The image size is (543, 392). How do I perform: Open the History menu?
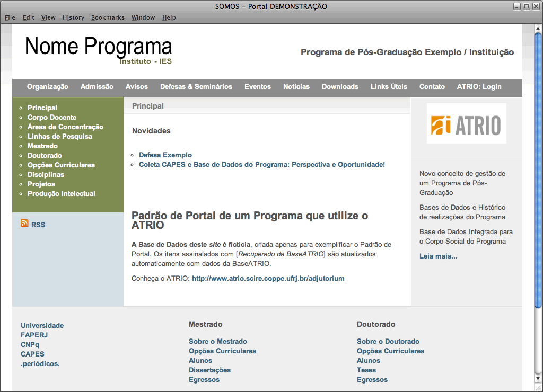pyautogui.click(x=73, y=17)
